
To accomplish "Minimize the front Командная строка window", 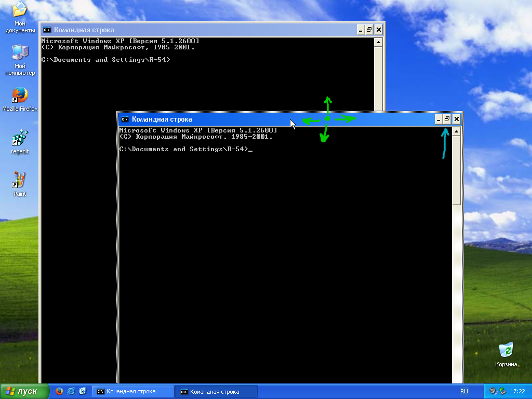I will 438,119.
